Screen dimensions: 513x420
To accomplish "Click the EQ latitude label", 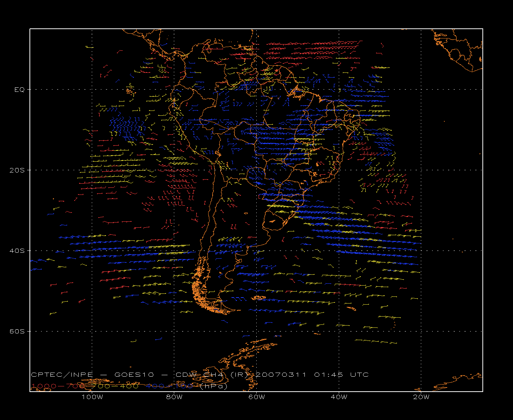I will pyautogui.click(x=19, y=90).
